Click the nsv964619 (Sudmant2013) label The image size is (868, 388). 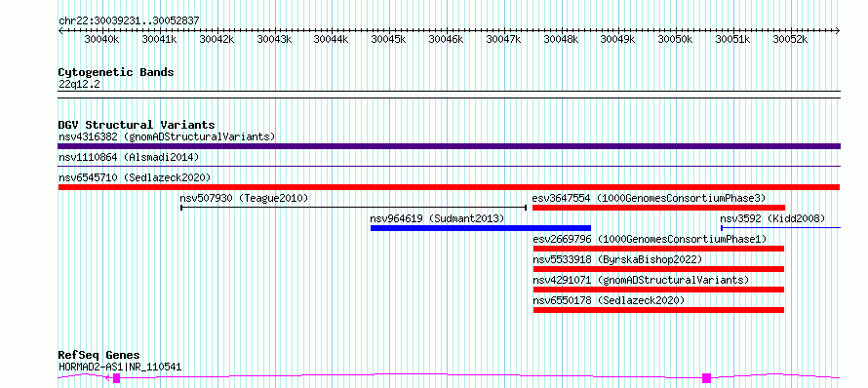pos(437,218)
